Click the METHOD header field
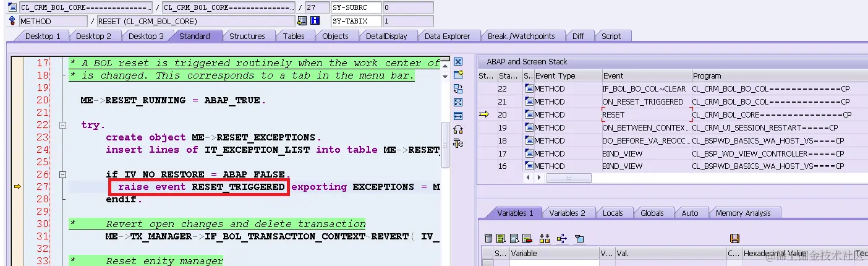Screen dimensions: 868x266 click(x=53, y=21)
